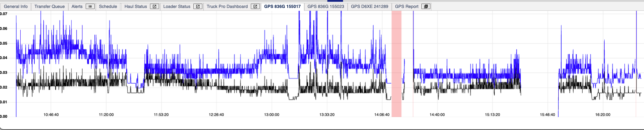Viewport: 644px width, 130px height.
Task: Click the 11:20:00 time axis label
Action: (x=106, y=115)
